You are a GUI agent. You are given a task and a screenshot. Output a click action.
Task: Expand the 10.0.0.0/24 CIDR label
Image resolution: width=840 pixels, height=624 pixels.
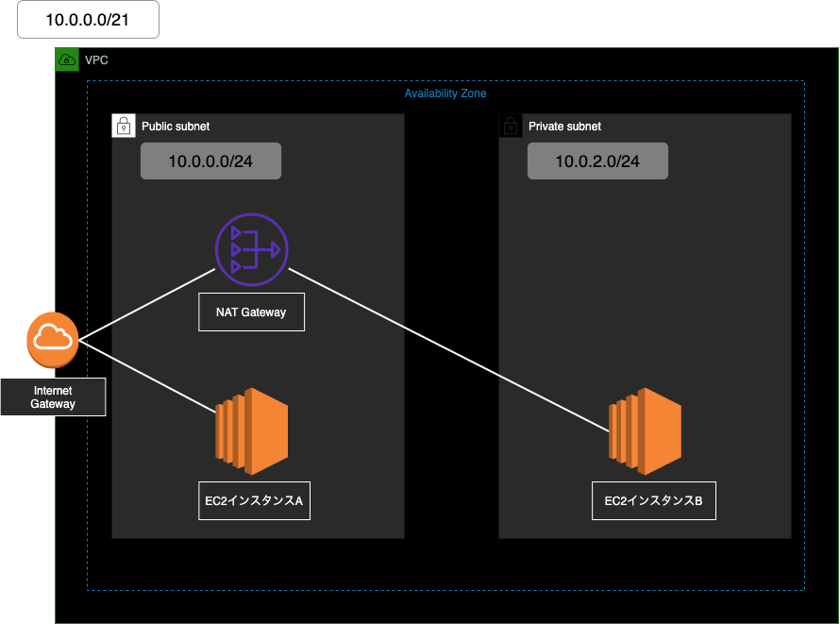click(210, 160)
